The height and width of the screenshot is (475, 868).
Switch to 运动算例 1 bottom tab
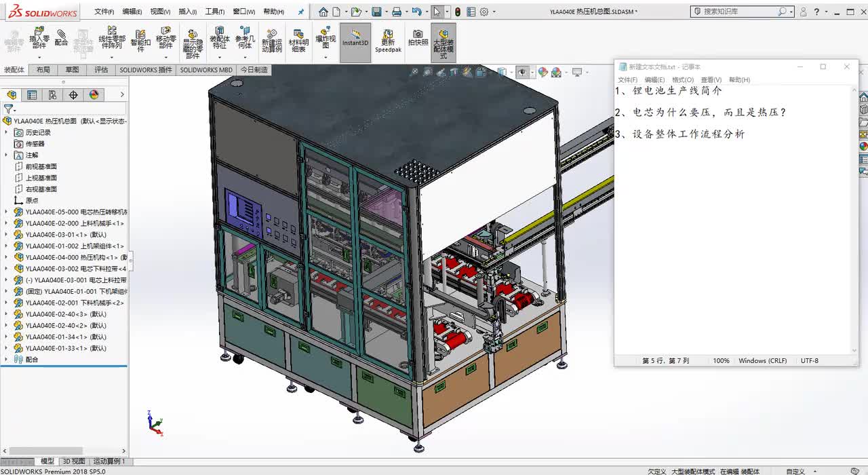click(108, 461)
